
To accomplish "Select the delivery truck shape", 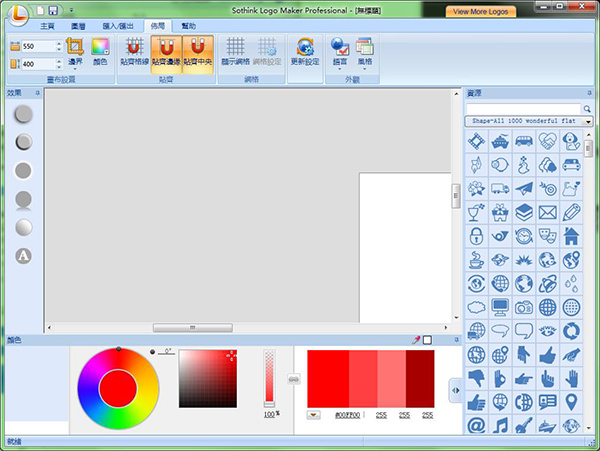I will [500, 189].
